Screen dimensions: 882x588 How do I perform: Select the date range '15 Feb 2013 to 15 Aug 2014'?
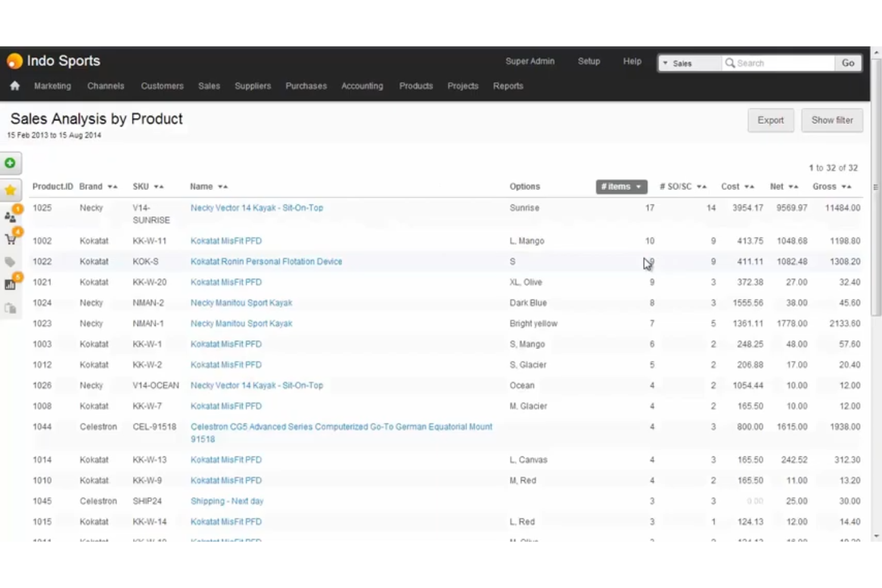[54, 135]
